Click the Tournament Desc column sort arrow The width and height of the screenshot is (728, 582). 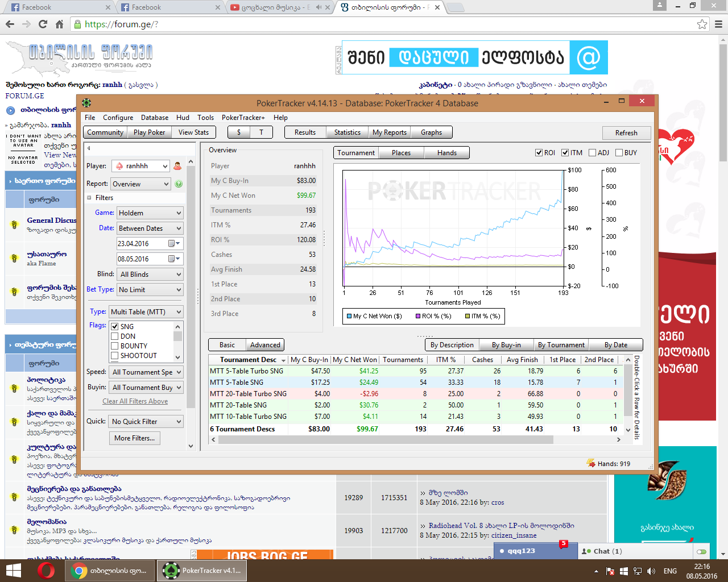pos(283,360)
